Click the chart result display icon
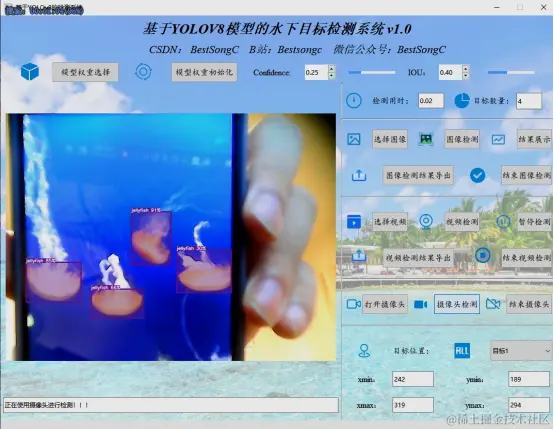554x430 pixels. point(498,140)
